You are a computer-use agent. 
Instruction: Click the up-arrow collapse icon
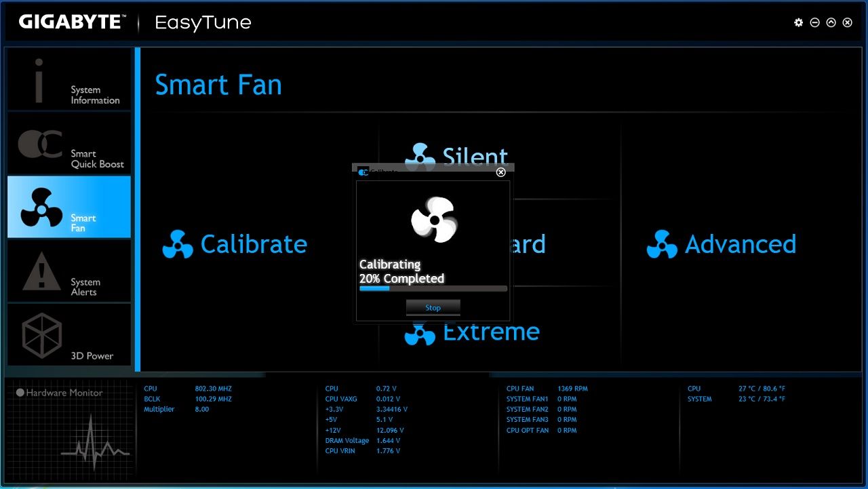[x=831, y=22]
